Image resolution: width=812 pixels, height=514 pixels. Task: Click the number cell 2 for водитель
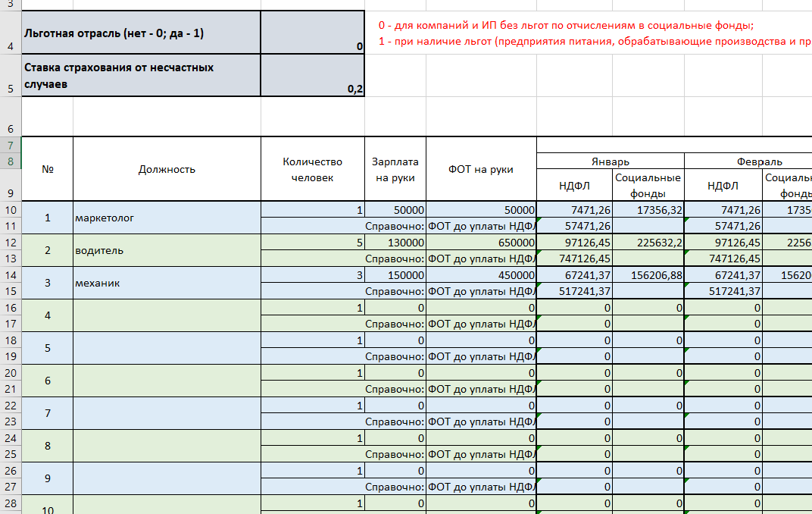click(x=47, y=250)
